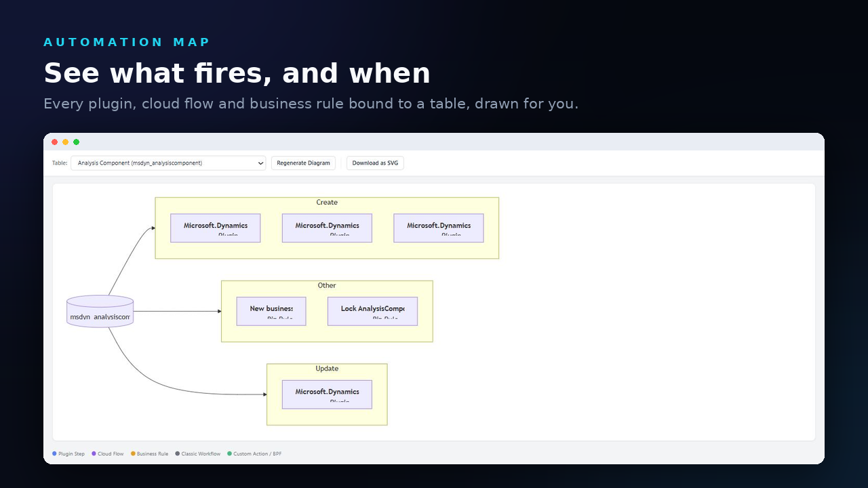Screen dimensions: 868x488
Task: Click the "Classic Workflow" legend label
Action: point(201,454)
